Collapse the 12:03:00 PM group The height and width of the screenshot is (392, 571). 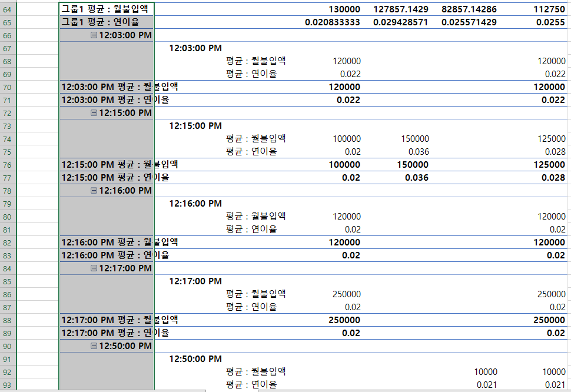(x=94, y=35)
